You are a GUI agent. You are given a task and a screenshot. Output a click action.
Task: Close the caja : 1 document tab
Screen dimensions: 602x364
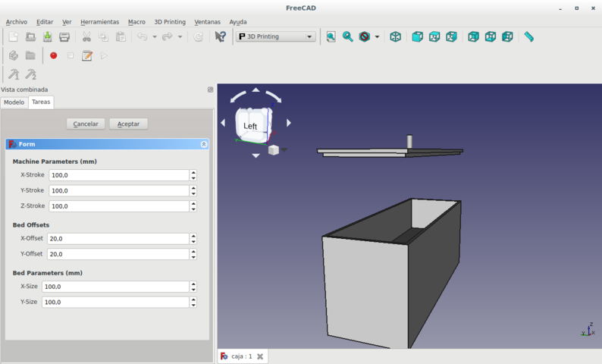(x=260, y=356)
